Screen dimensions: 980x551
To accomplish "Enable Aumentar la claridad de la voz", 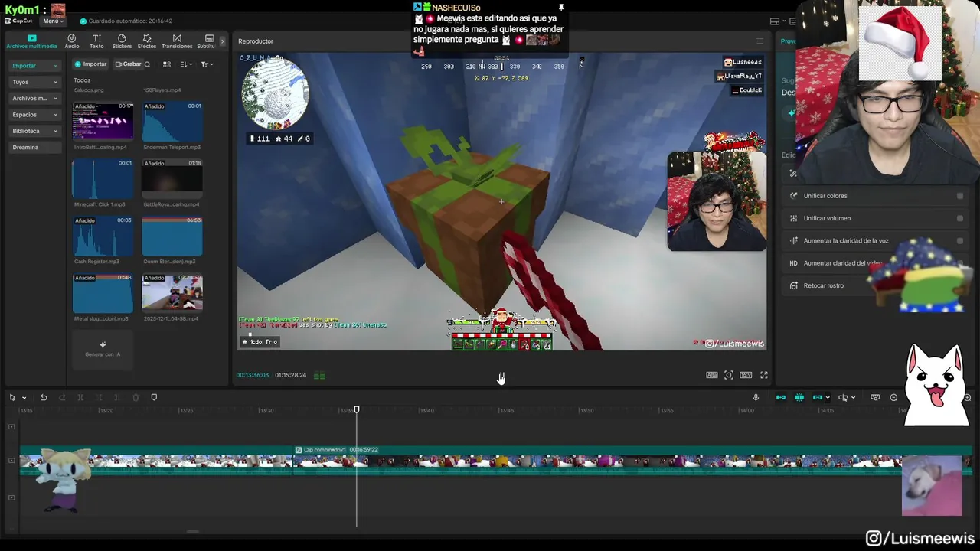I will pyautogui.click(x=959, y=240).
